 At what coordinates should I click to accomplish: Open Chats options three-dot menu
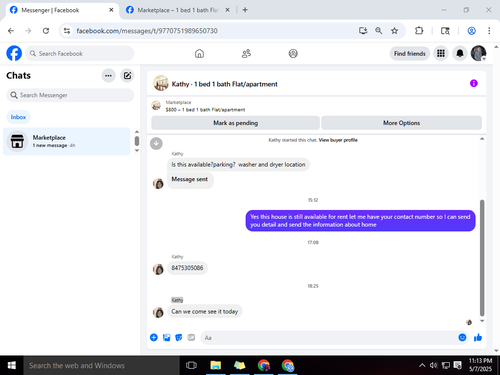[x=108, y=76]
